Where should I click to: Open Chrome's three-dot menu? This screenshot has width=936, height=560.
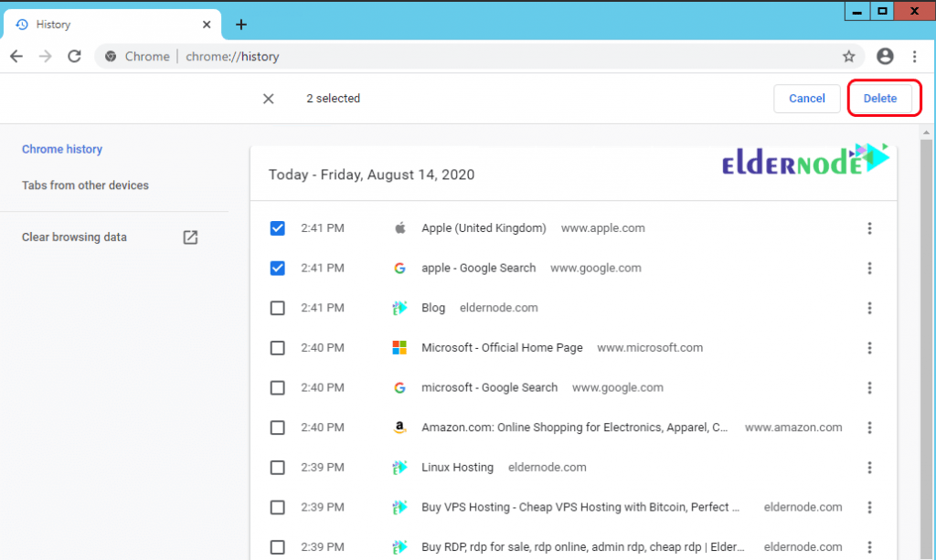pos(915,56)
